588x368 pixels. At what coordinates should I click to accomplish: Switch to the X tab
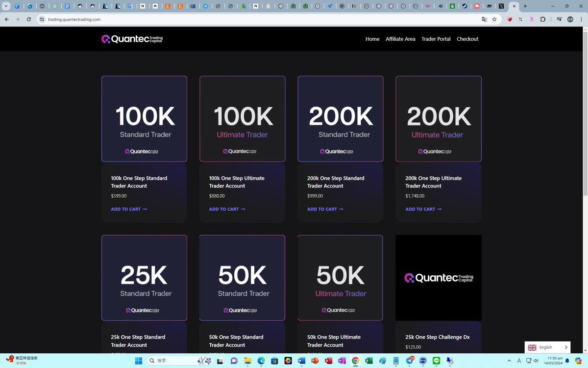[x=501, y=6]
